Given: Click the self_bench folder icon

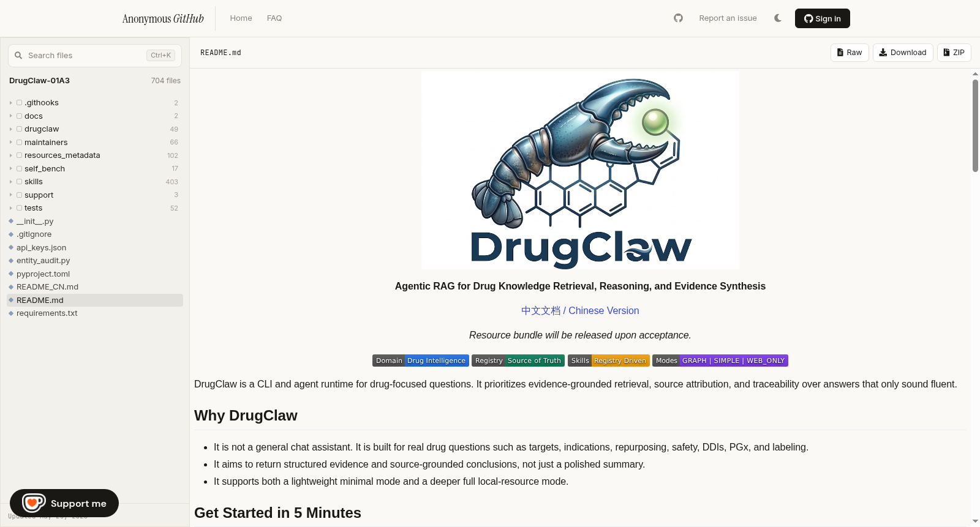Looking at the screenshot, I should pyautogui.click(x=20, y=169).
